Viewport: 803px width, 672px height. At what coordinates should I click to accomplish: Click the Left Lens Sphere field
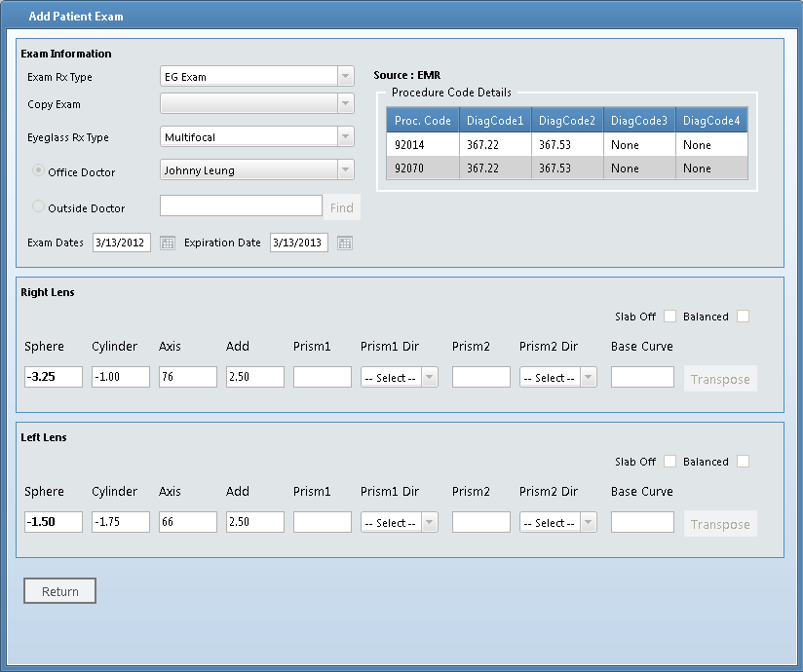[54, 522]
